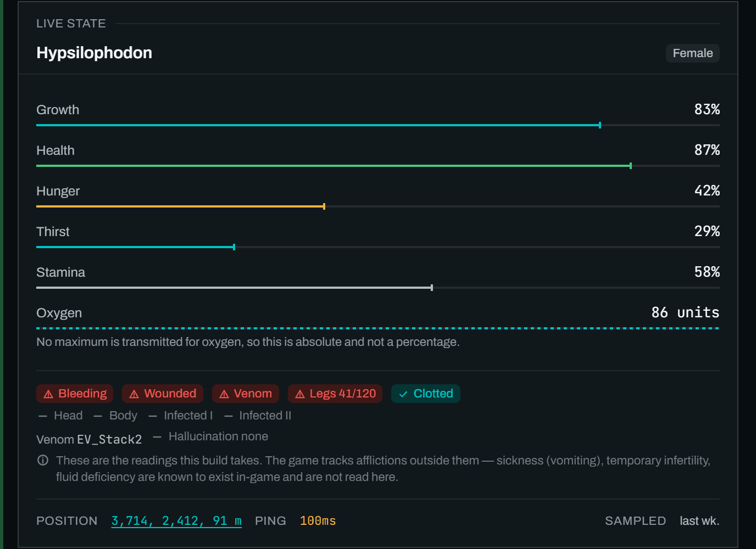The width and height of the screenshot is (756, 549).
Task: Click the Hunger bar at 42%
Action: coord(378,206)
